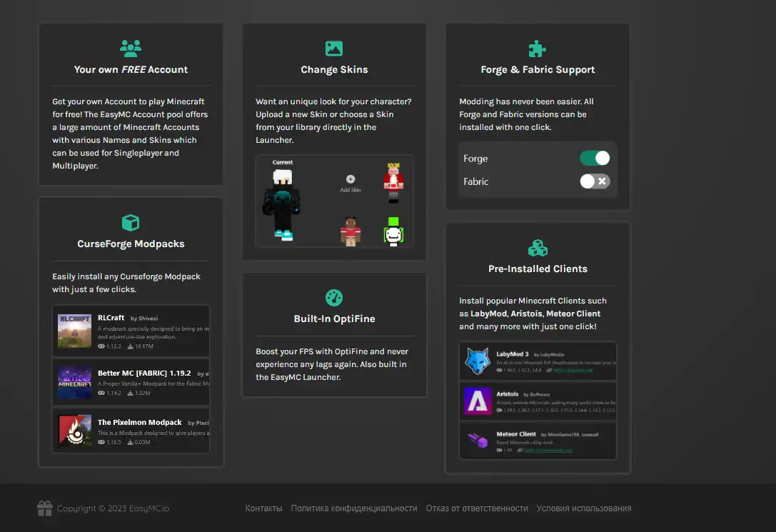This screenshot has height=532, width=776.
Task: Click the Meteor Client website link in its row
Action: pos(548,450)
